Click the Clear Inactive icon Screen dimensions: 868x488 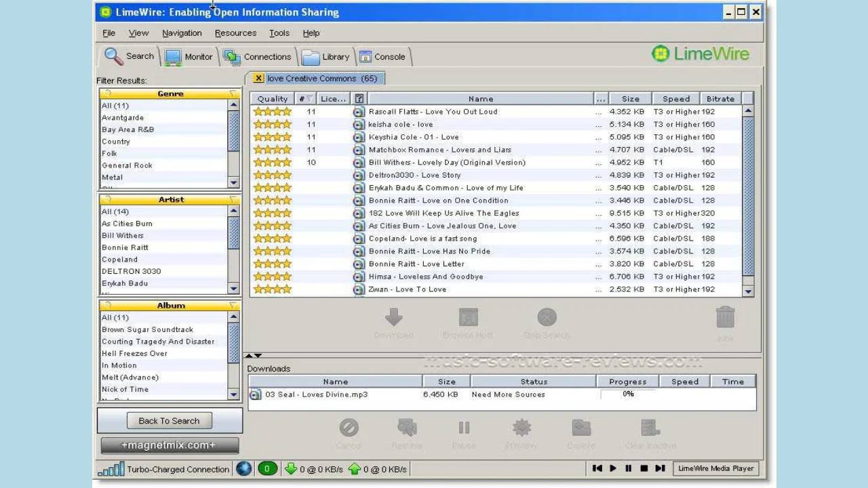coord(650,428)
